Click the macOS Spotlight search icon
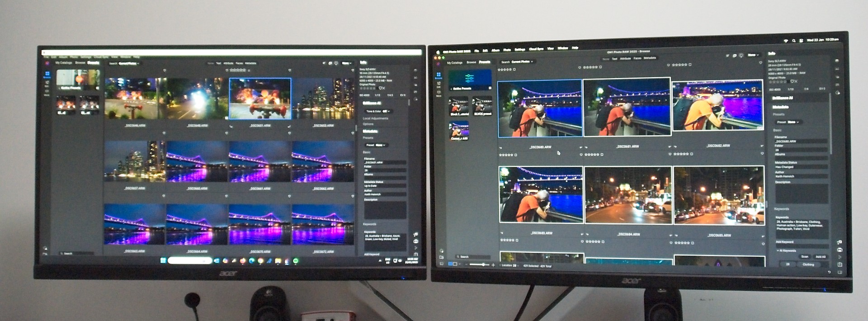868x321 pixels. (x=793, y=41)
